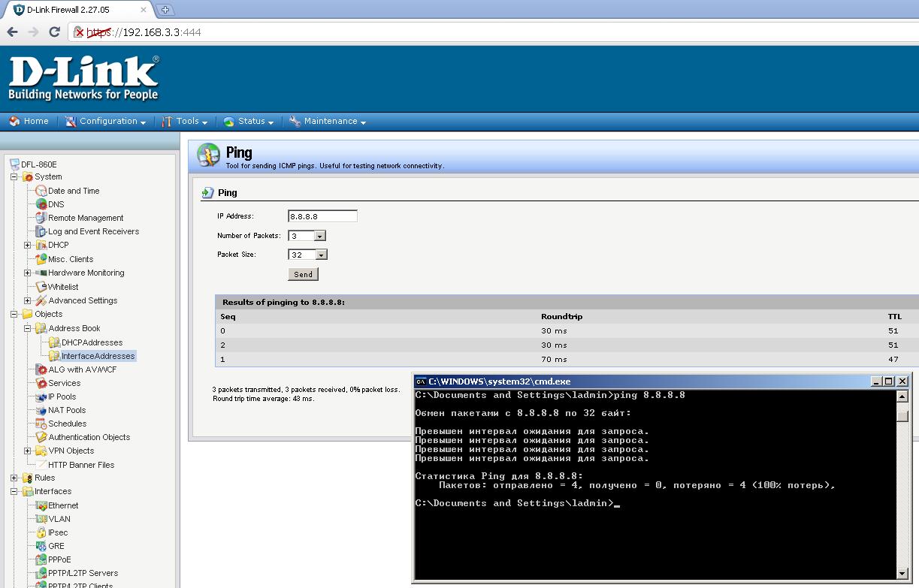Click the Ethernet interface icon
The height and width of the screenshot is (588, 919).
pos(41,505)
